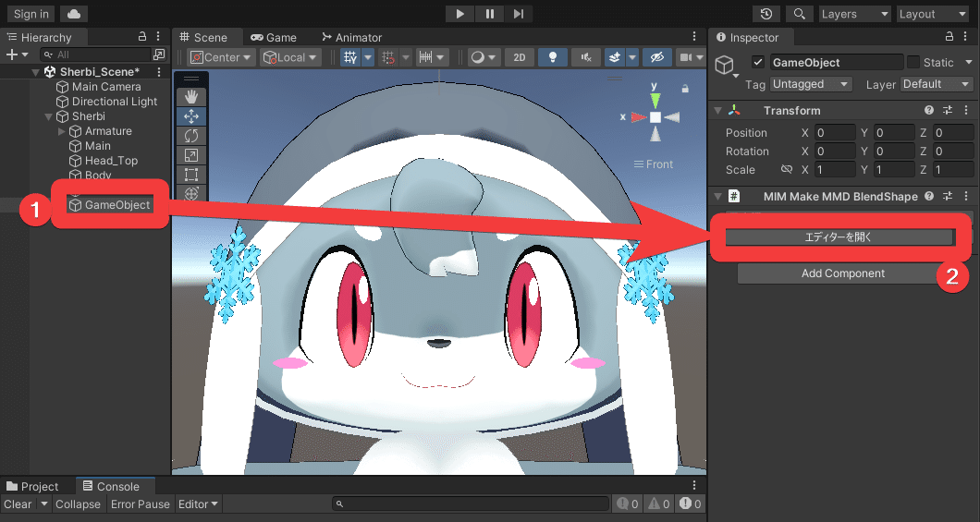The image size is (980, 522).
Task: Click the center cube of orientation gizmo
Action: (x=655, y=116)
